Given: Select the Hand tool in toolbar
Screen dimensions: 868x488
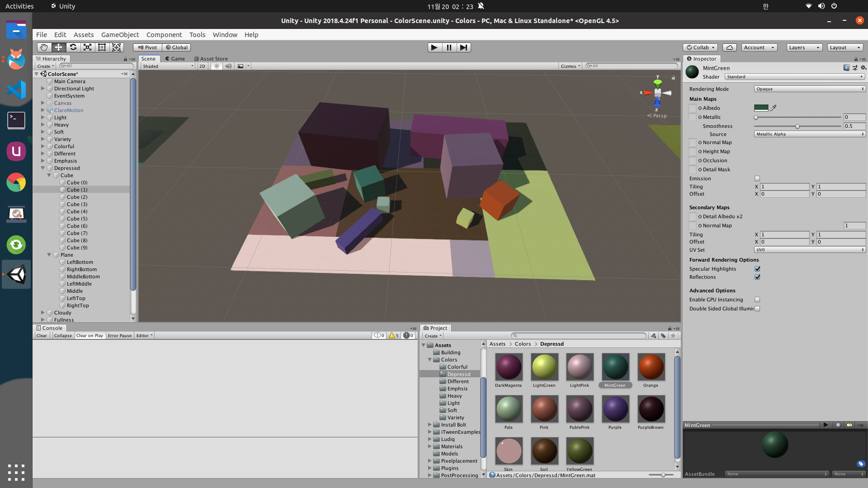Looking at the screenshot, I should coord(44,47).
